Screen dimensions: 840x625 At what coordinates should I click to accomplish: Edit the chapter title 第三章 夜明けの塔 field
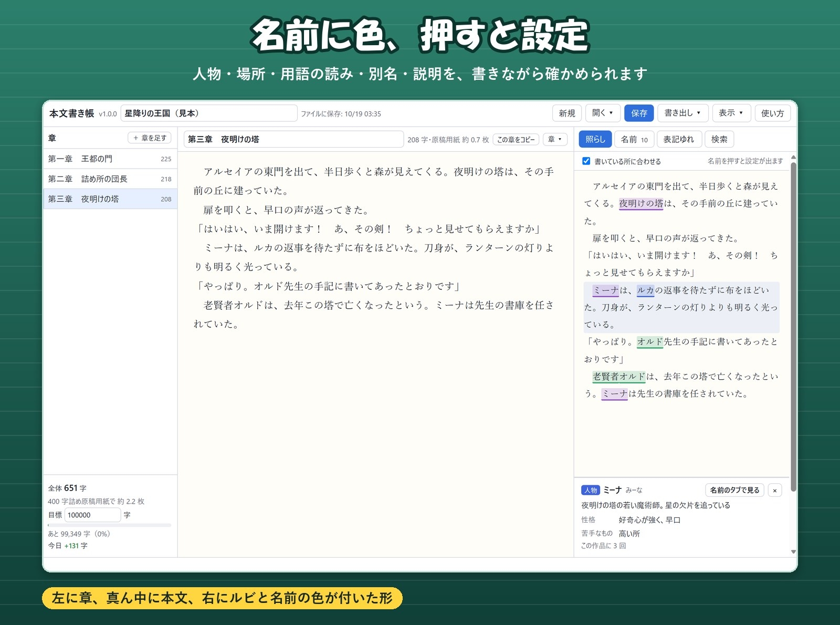294,139
